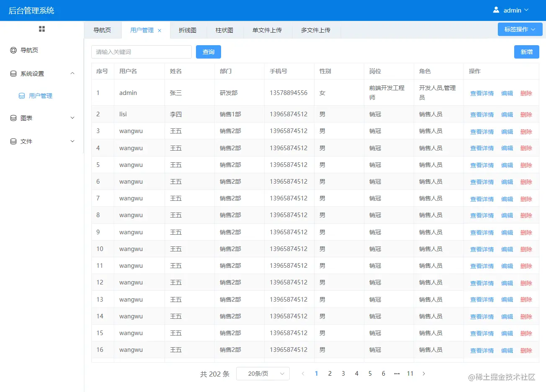
Task: Click the 查询 search button
Action: pyautogui.click(x=209, y=52)
